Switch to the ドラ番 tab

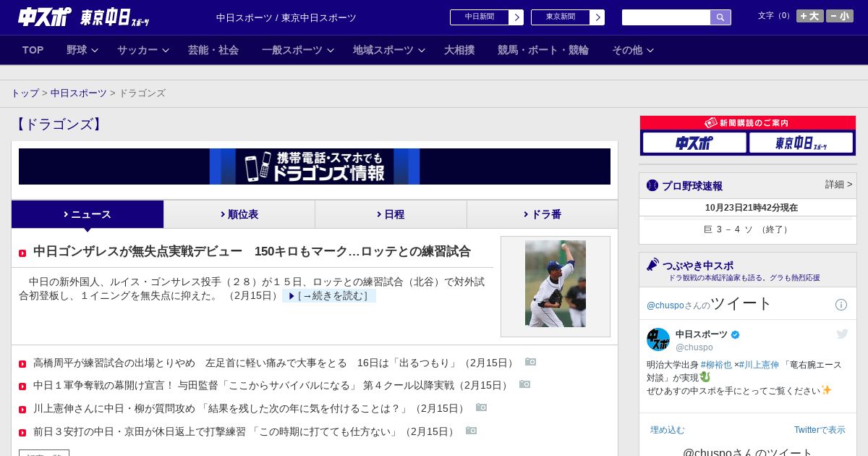coord(542,214)
